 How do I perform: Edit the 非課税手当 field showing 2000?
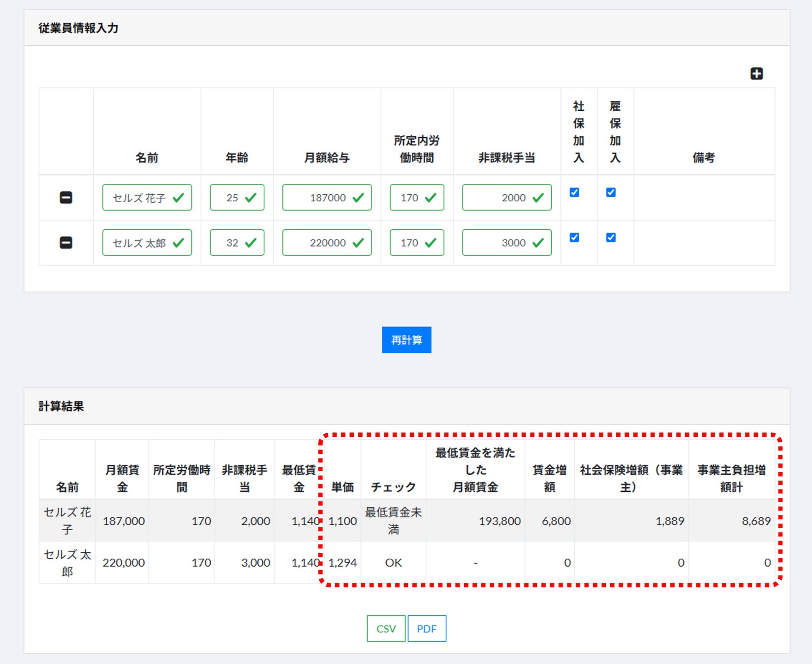coord(507,198)
